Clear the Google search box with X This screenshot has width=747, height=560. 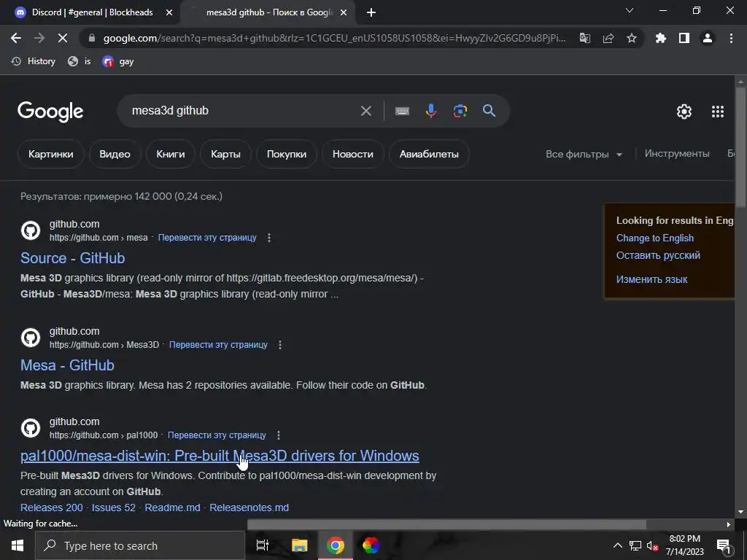pos(366,111)
